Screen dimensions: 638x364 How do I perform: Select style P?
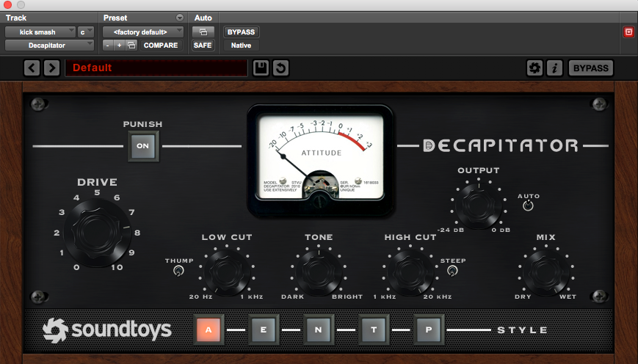[x=429, y=330]
